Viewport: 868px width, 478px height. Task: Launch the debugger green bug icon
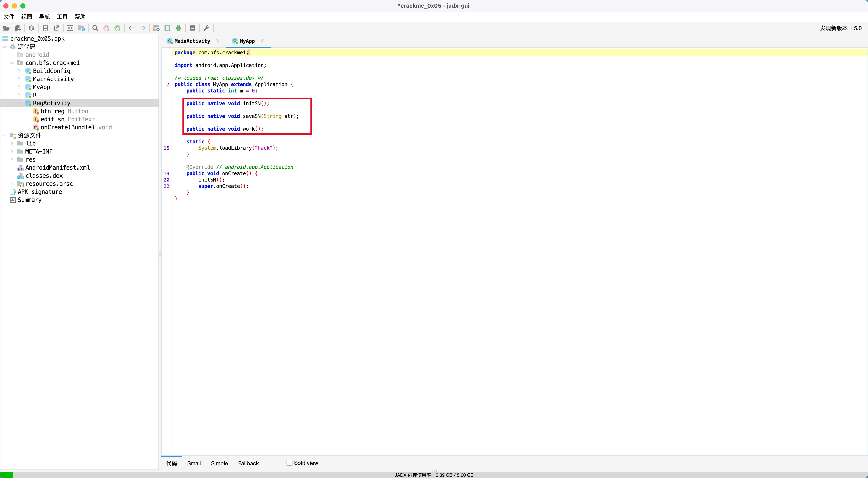pyautogui.click(x=179, y=28)
